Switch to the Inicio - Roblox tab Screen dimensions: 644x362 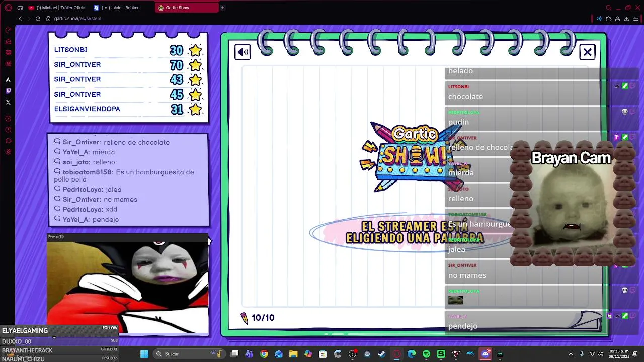[x=121, y=8]
